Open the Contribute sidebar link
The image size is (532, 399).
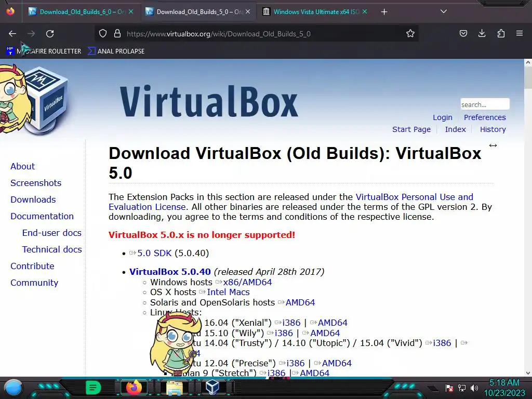pos(32,266)
